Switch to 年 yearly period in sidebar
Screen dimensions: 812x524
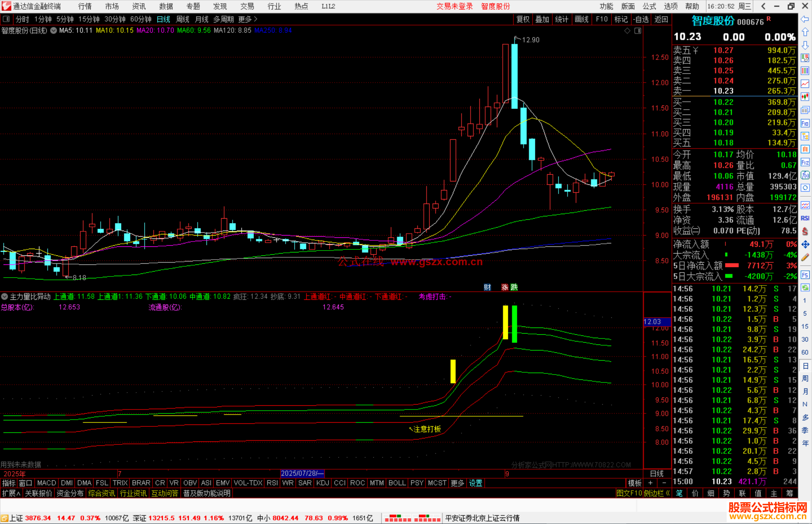(x=805, y=443)
